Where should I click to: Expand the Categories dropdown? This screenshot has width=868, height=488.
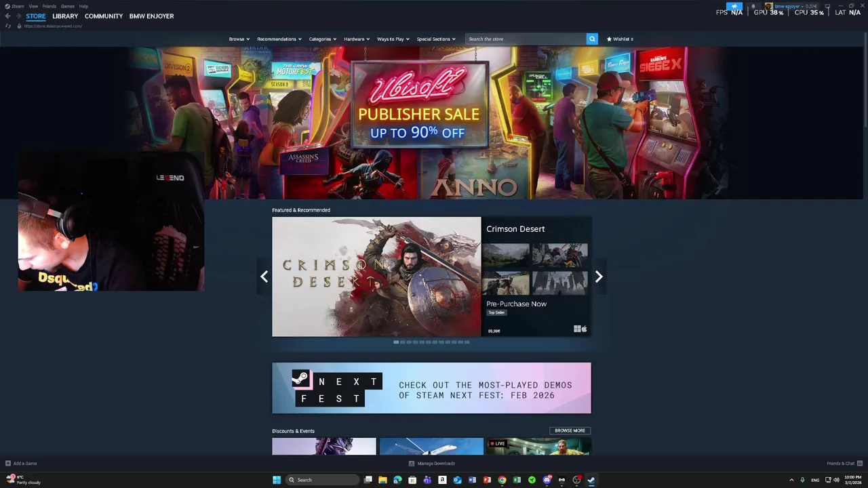pyautogui.click(x=323, y=39)
